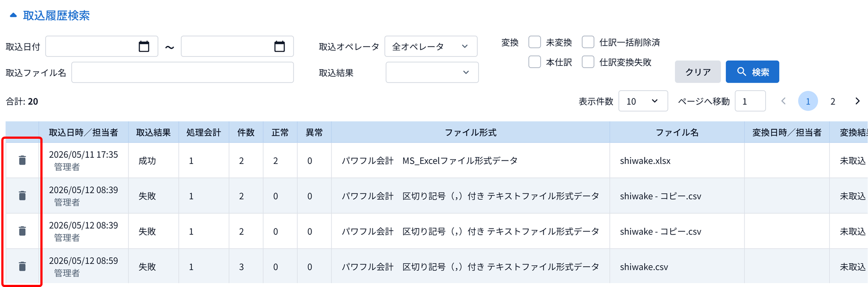868x287 pixels.
Task: Expand the 取込結果 dropdown
Action: pyautogui.click(x=432, y=72)
